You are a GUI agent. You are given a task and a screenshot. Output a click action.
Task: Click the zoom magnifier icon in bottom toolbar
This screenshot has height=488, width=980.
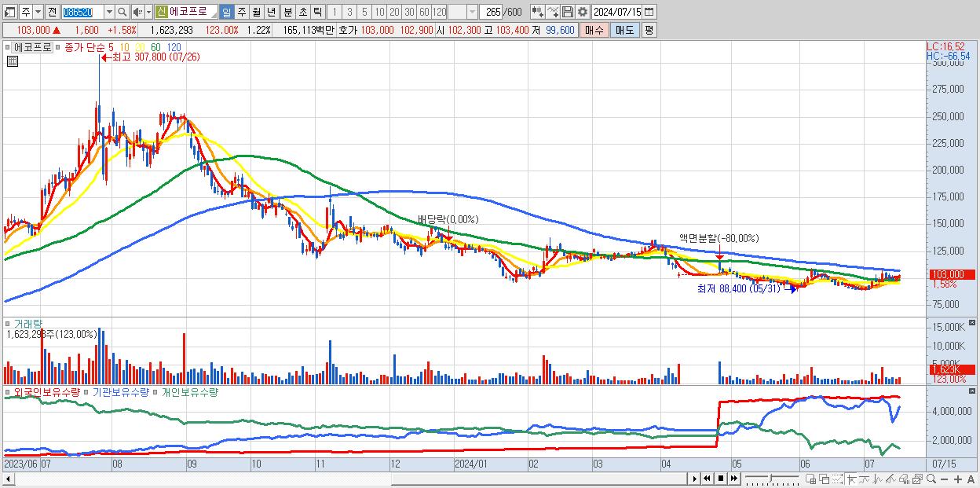point(931,479)
